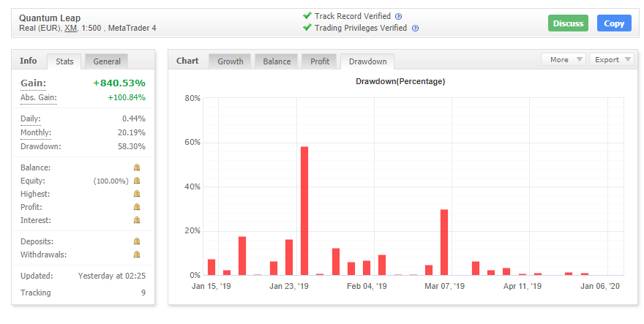Click the Tracking count 9
This screenshot has width=644, height=324.
pyautogui.click(x=143, y=293)
